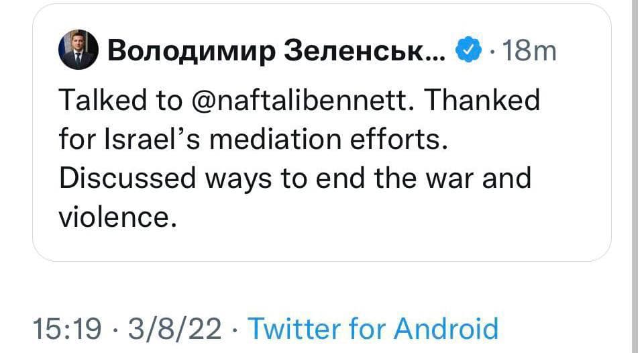Open the Twitter for Android source link
Image resolution: width=644 pixels, height=353 pixels.
click(x=373, y=329)
